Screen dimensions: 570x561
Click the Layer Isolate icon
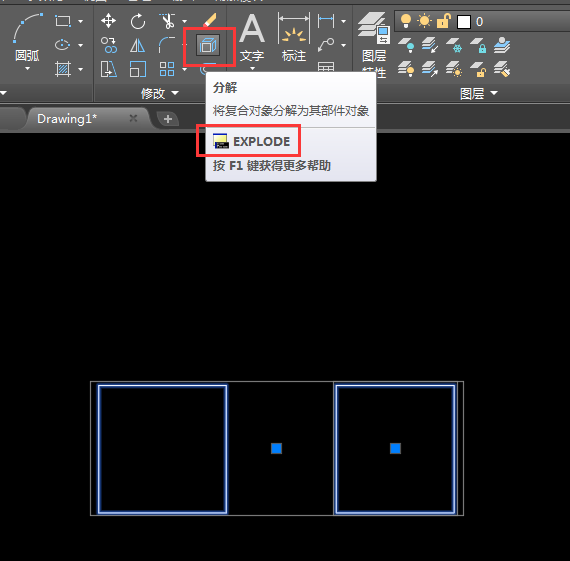pos(430,45)
